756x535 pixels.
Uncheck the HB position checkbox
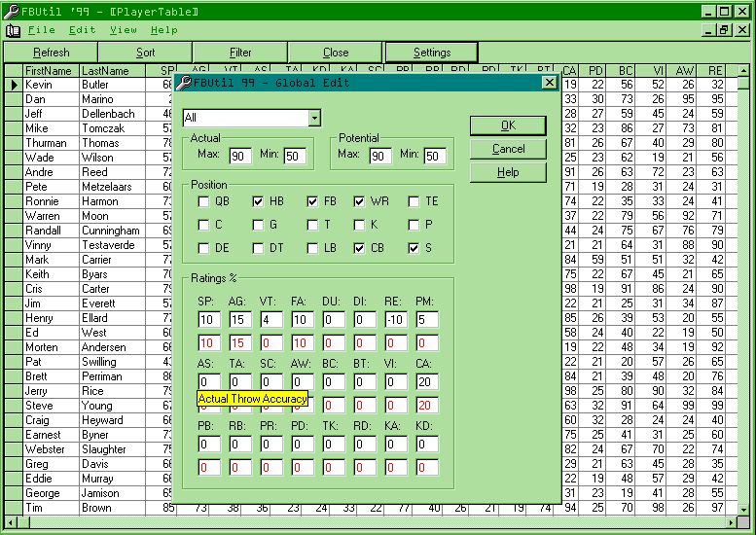[x=259, y=201]
